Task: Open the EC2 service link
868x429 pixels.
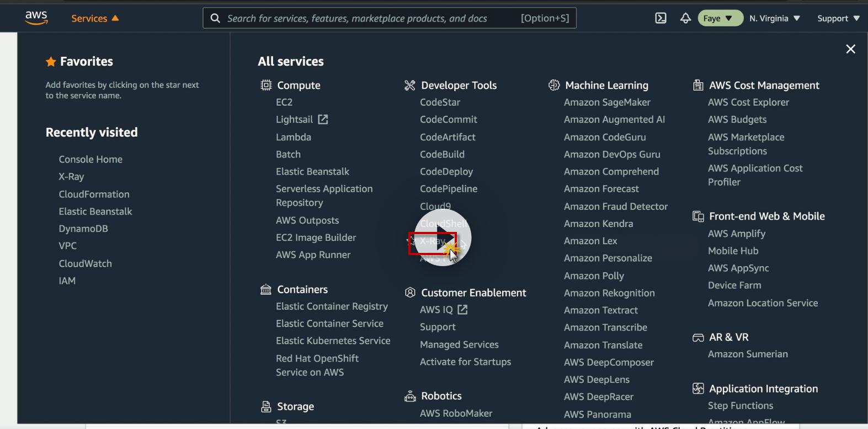Action: tap(284, 102)
